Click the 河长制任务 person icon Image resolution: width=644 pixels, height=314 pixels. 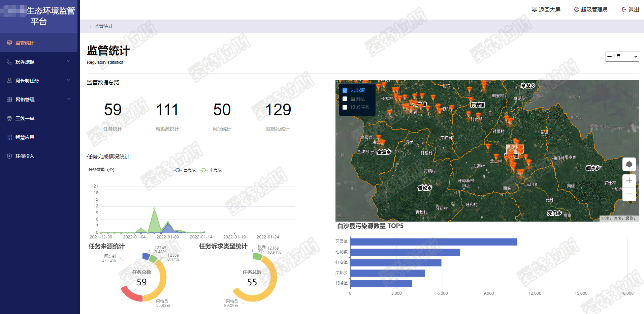point(9,81)
